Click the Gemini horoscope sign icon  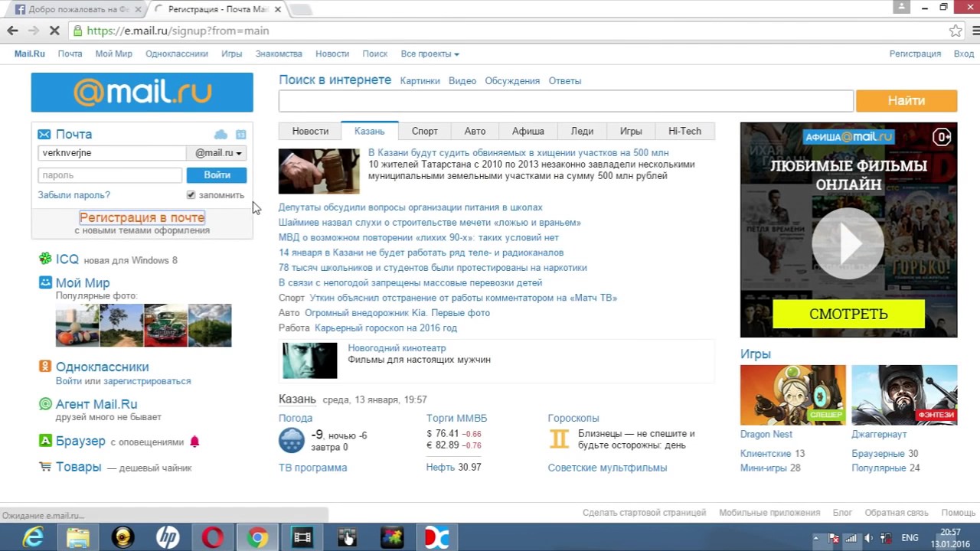pyautogui.click(x=560, y=439)
